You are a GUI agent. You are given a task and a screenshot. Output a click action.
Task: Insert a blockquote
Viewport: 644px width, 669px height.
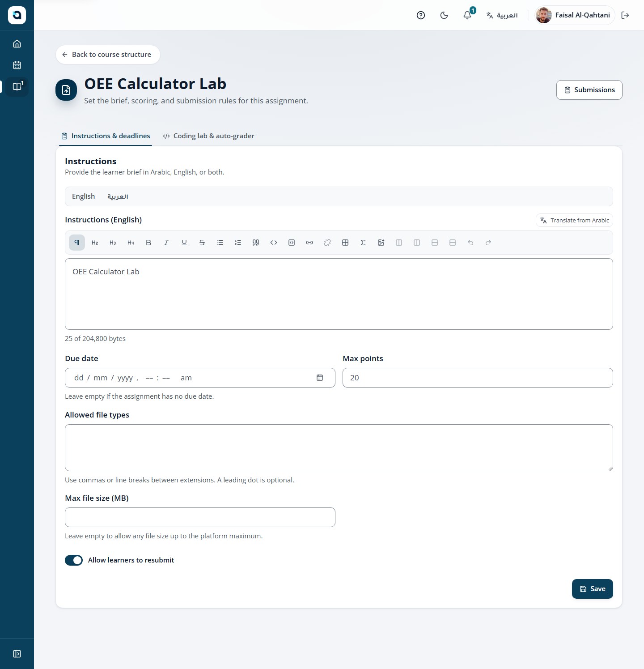[256, 243]
